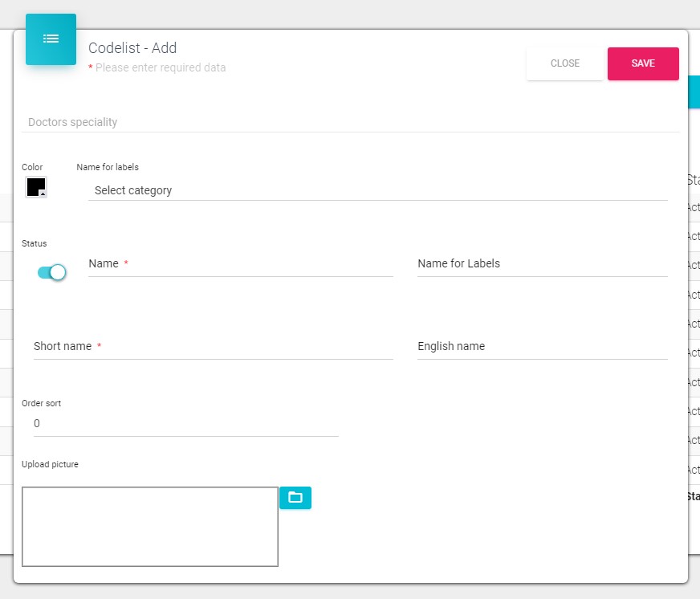Click the 'Status' label above the switch
The image size is (700, 599).
click(35, 243)
